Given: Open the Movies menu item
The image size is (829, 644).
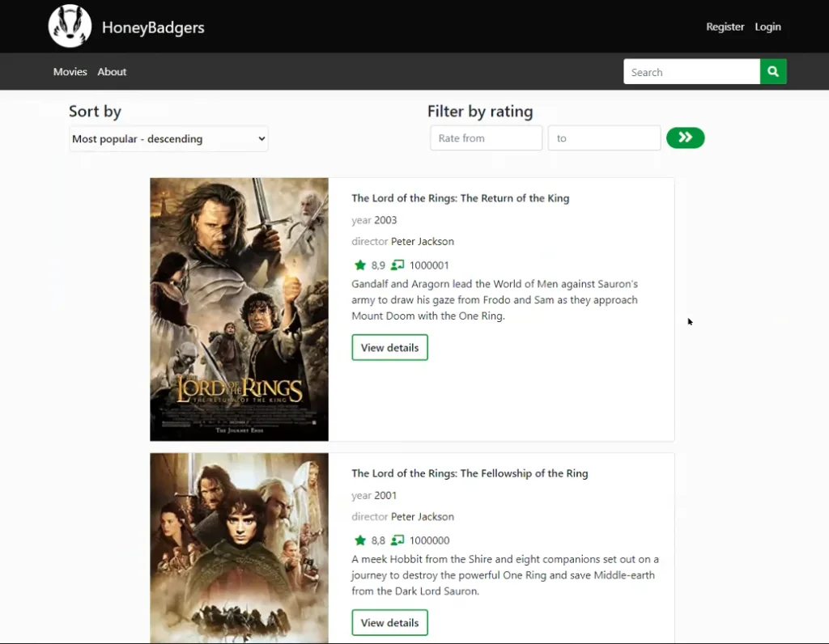Looking at the screenshot, I should coord(70,72).
